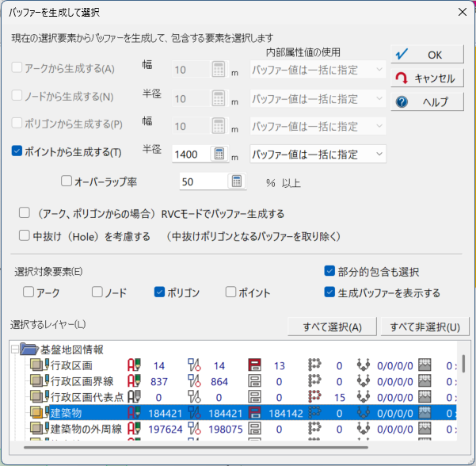Click the layer icon beside 行政区画代表点
The image size is (476, 466).
pyautogui.click(x=40, y=397)
